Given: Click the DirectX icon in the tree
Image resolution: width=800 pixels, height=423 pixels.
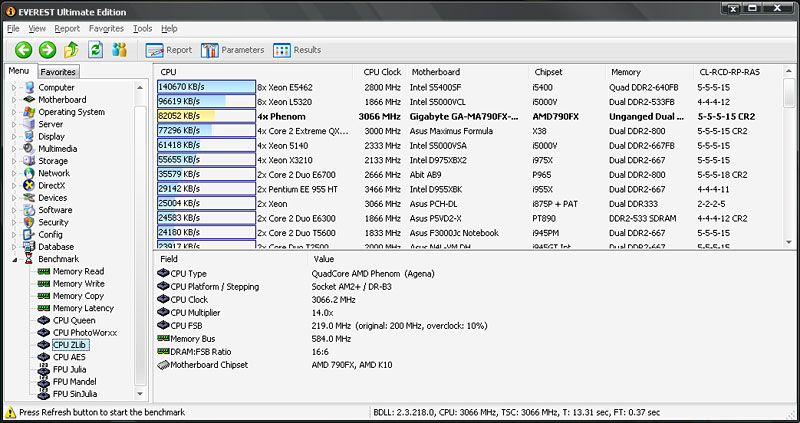Looking at the screenshot, I should coord(30,185).
